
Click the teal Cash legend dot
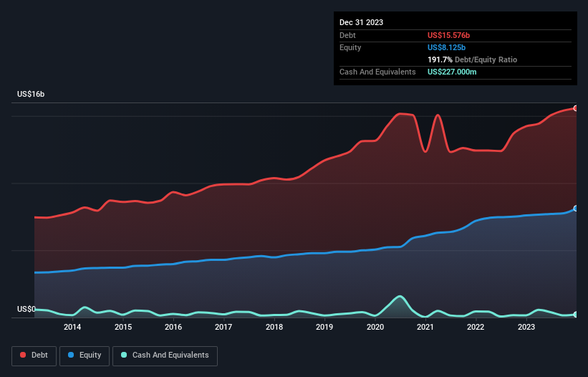coord(124,355)
